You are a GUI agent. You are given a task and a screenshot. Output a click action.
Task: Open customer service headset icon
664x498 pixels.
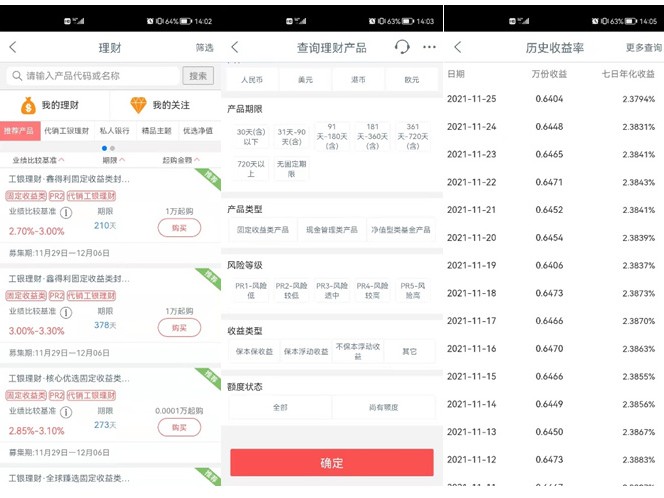pos(402,47)
